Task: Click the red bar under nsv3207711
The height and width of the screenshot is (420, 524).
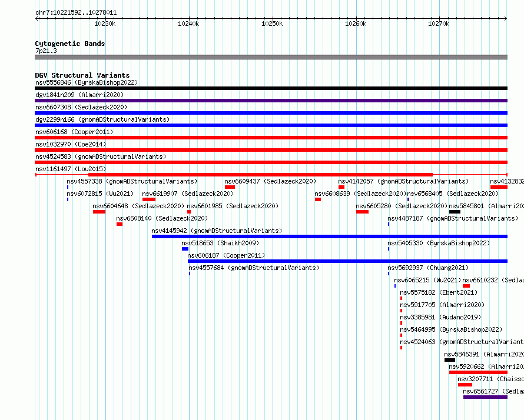Action: [465, 385]
